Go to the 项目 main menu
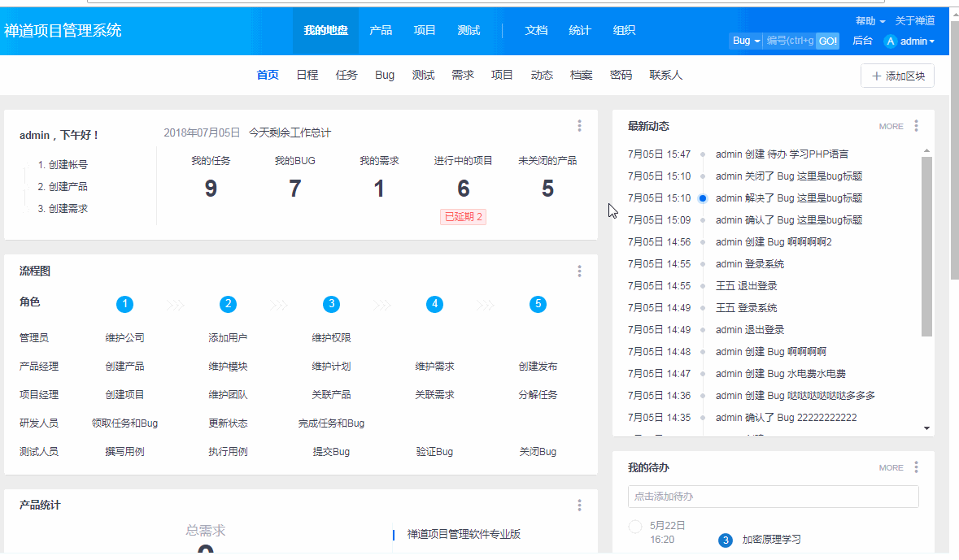The height and width of the screenshot is (560, 959). [x=425, y=30]
